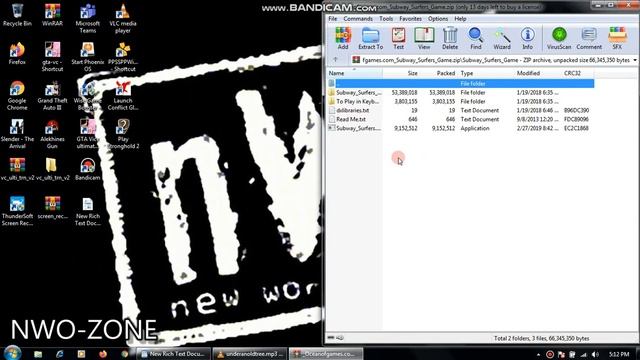The image size is (640, 360).
Task: Open Recycle Bin desktop icon
Action: tap(17, 15)
